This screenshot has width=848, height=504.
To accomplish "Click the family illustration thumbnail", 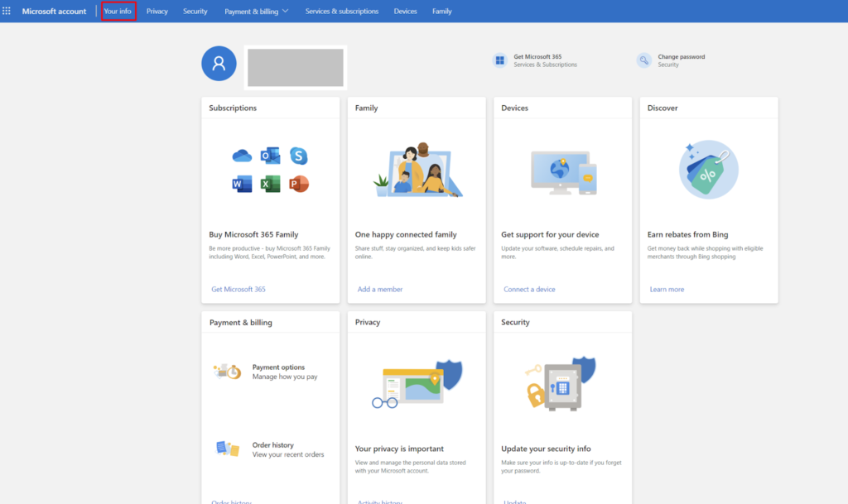I will (417, 171).
